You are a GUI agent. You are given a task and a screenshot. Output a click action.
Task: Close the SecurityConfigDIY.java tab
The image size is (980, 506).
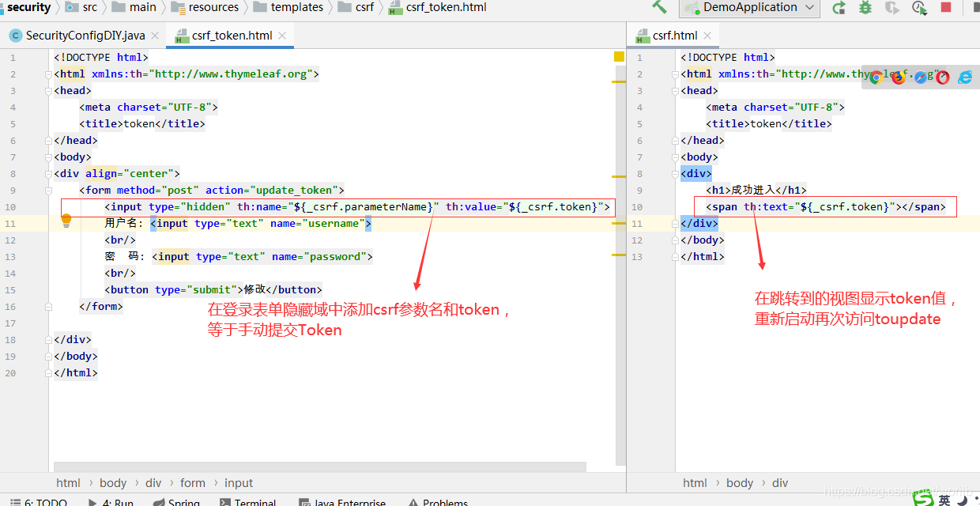coord(155,36)
